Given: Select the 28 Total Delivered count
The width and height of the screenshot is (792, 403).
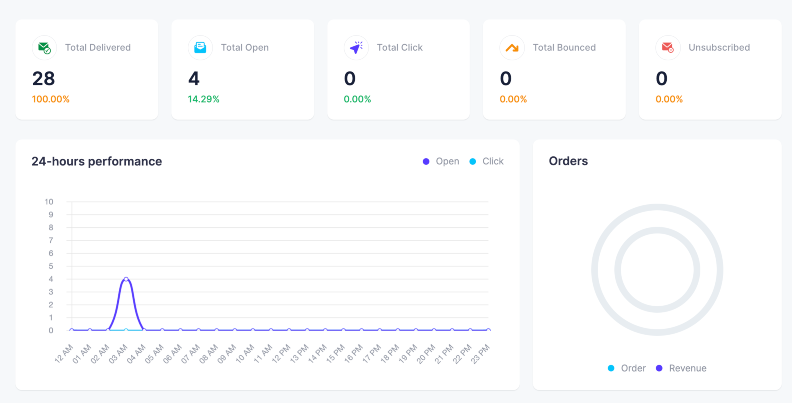Looking at the screenshot, I should coord(43,78).
